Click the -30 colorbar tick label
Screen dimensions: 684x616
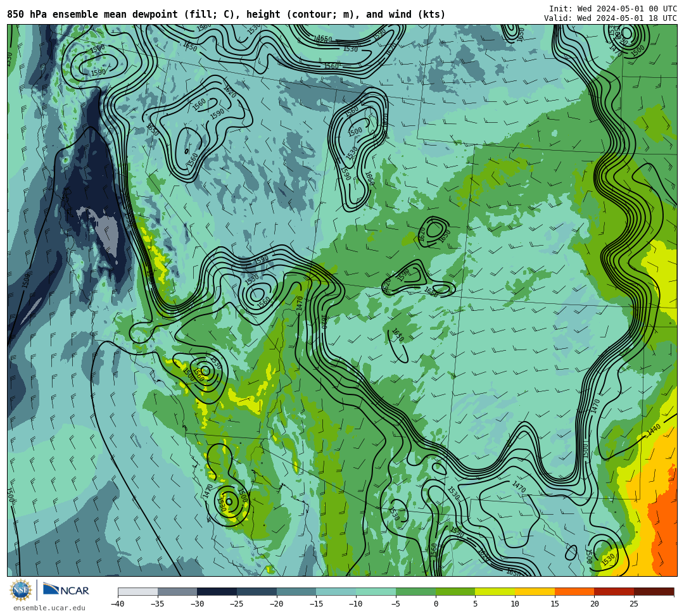pyautogui.click(x=197, y=604)
